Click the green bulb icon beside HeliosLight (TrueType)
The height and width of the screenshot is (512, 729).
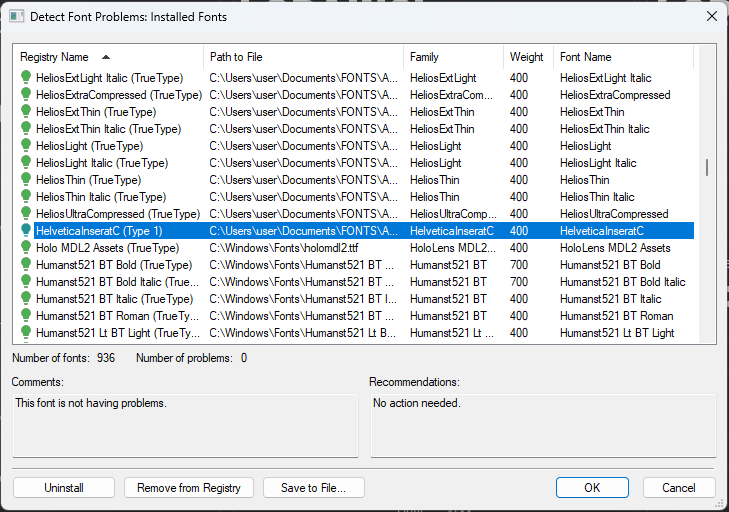click(26, 146)
